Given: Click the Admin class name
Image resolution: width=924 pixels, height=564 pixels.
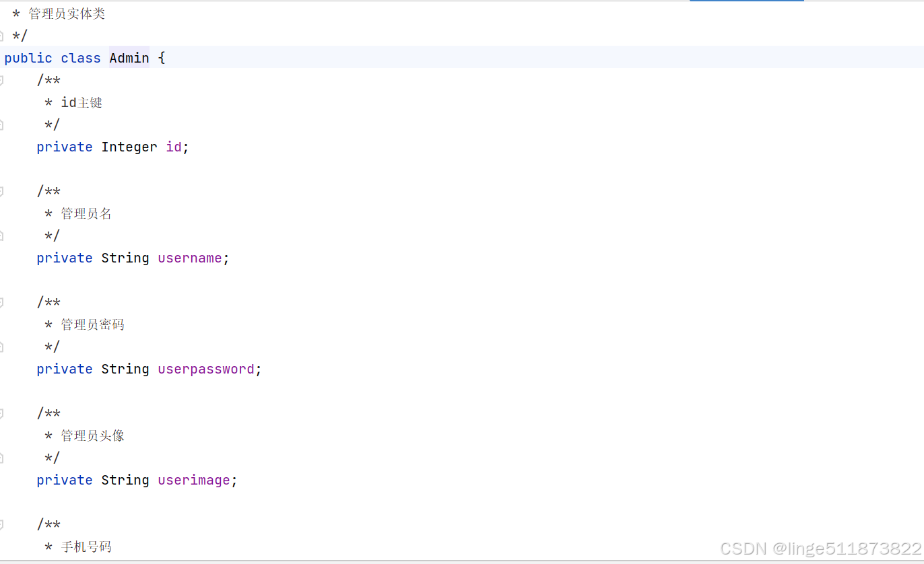Looking at the screenshot, I should point(129,58).
